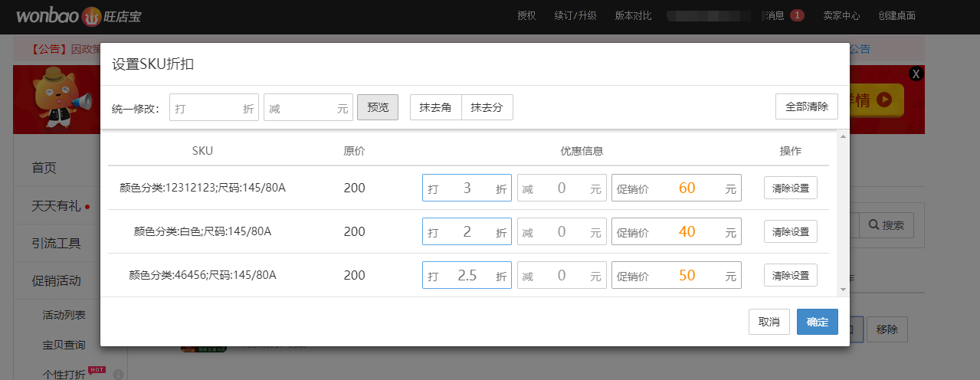Focus the unified 减元 input field
Viewport: 980px width, 380px height.
pyautogui.click(x=303, y=108)
